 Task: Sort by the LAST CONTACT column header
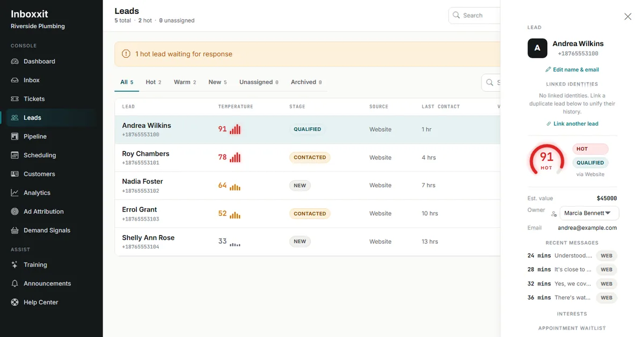point(441,107)
